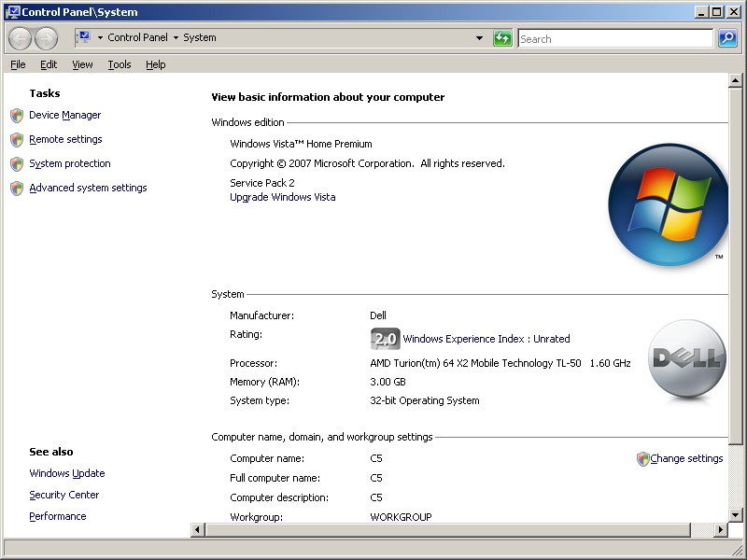Image resolution: width=747 pixels, height=560 pixels.
Task: Click the 'View basic information about your computer' heading
Action: tap(328, 97)
